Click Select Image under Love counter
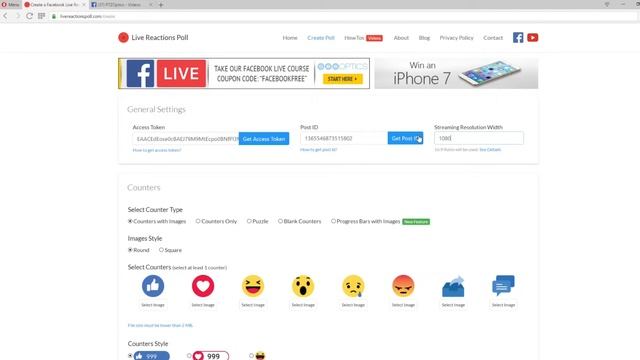Viewport: 640px width, 360px height. tap(203, 305)
